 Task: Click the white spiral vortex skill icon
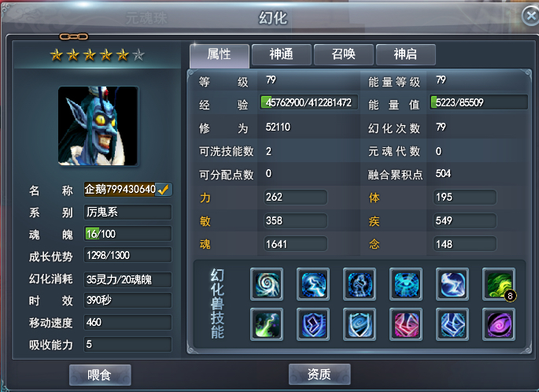pos(267,284)
